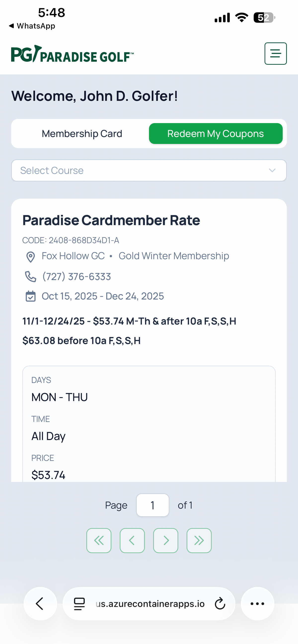The height and width of the screenshot is (644, 298).
Task: Tap browser back arrow button
Action: click(40, 604)
